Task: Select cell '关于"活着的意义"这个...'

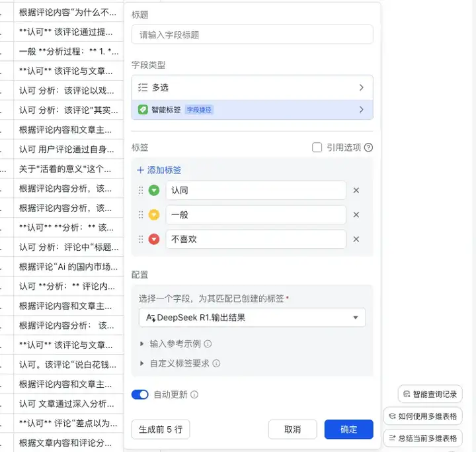Action: click(69, 169)
